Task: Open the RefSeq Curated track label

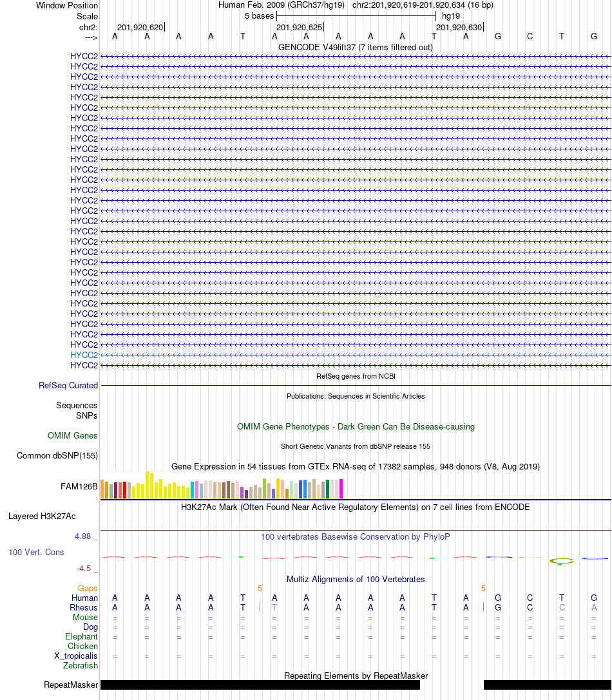Action: tap(68, 385)
